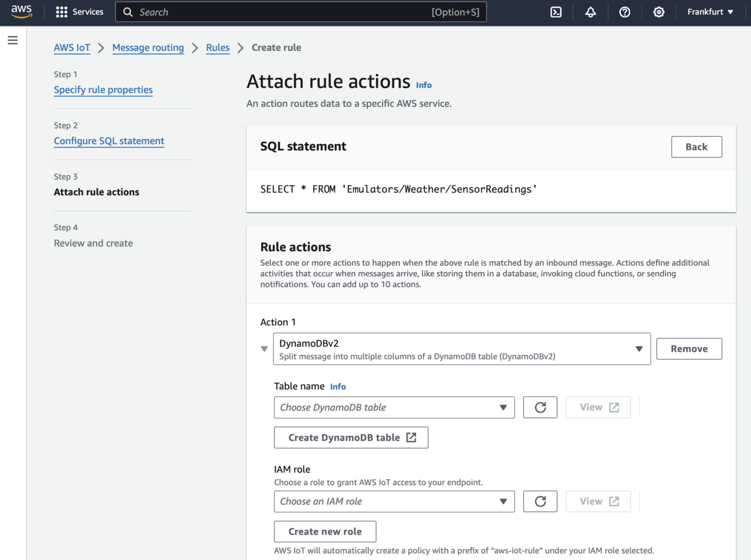751x560 pixels.
Task: Click the help question mark icon
Action: 625,12
